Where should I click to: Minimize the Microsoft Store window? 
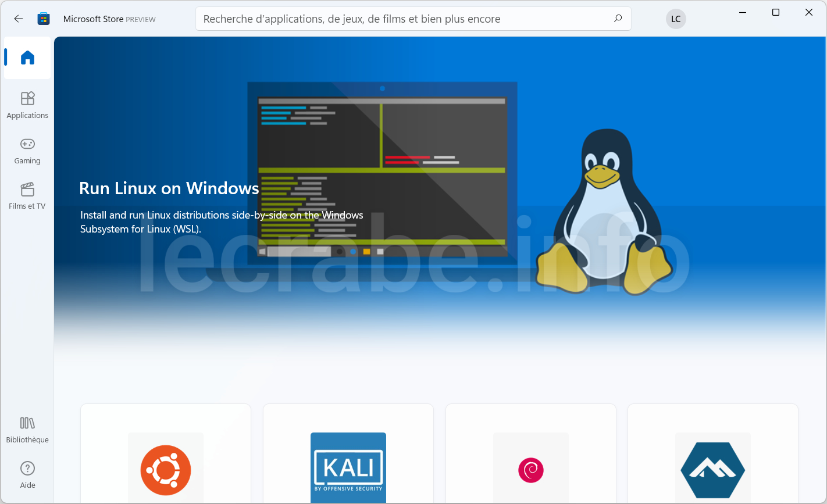743,12
